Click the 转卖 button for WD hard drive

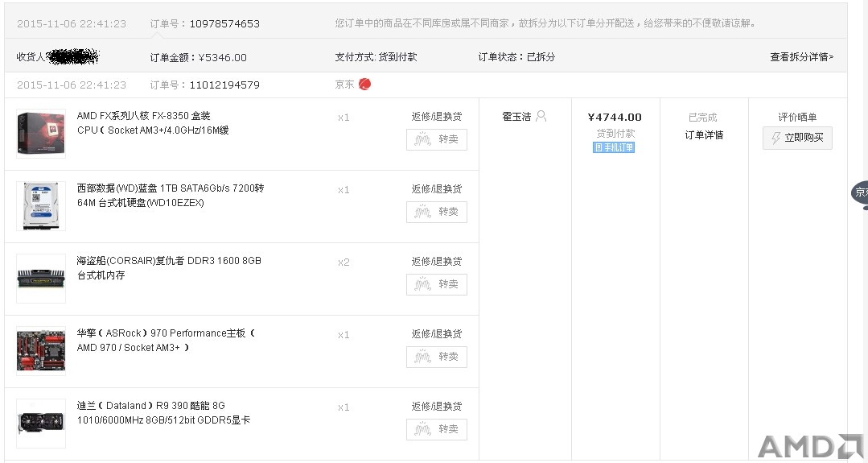437,212
